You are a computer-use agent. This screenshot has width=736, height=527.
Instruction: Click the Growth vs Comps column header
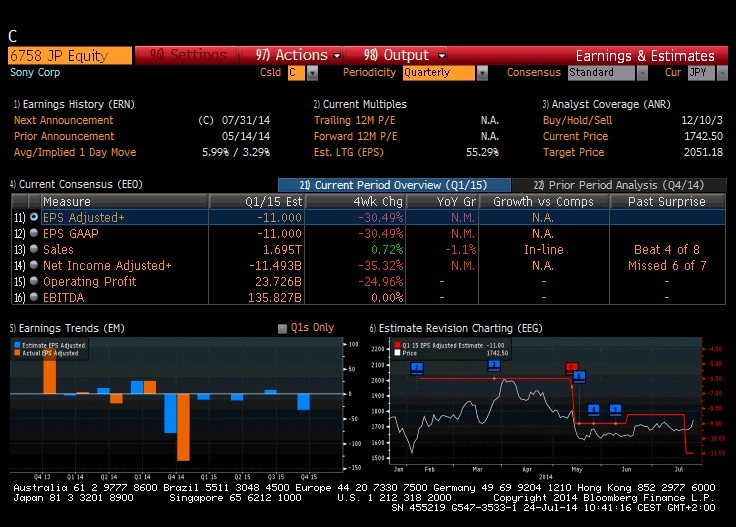pos(544,201)
